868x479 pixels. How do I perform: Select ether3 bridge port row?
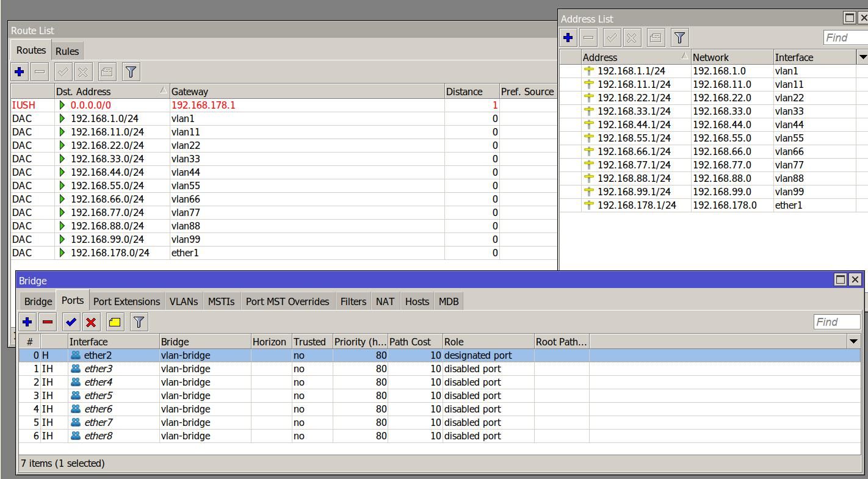[x=439, y=369]
